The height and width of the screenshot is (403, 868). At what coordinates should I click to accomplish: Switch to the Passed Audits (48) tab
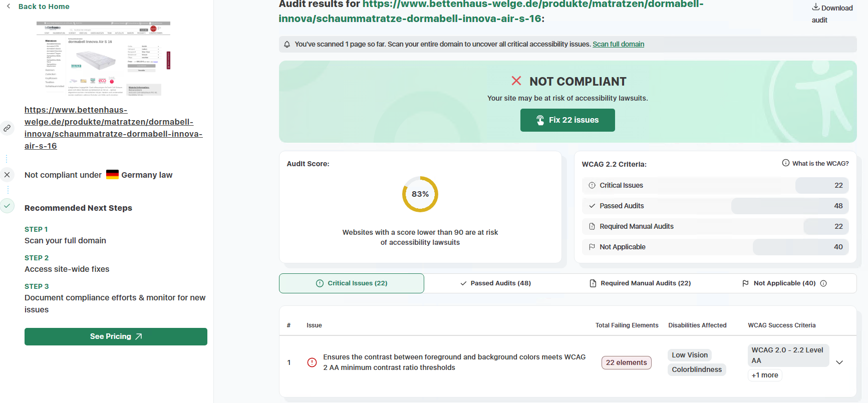[495, 283]
